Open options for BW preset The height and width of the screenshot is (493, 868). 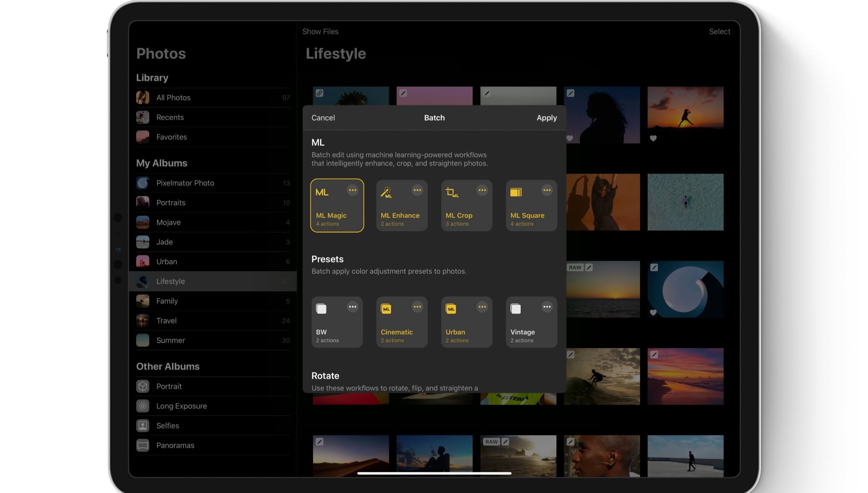(352, 307)
